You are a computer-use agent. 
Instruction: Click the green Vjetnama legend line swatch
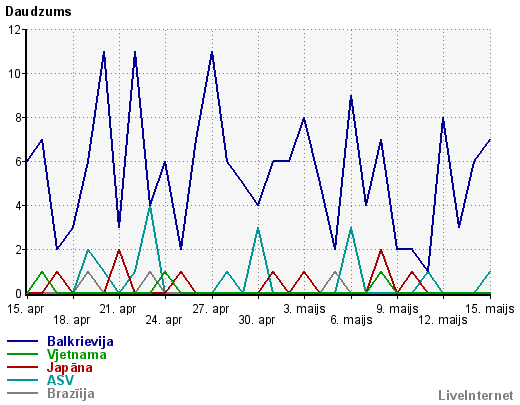[22, 354]
